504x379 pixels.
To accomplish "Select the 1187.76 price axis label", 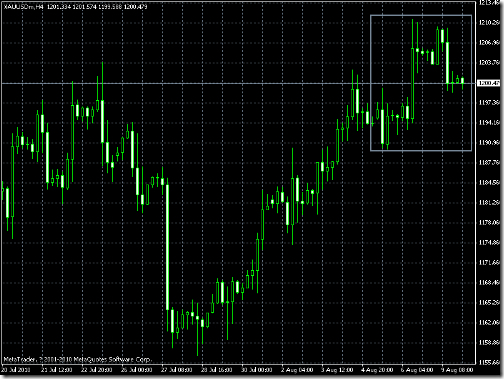I will (489, 163).
